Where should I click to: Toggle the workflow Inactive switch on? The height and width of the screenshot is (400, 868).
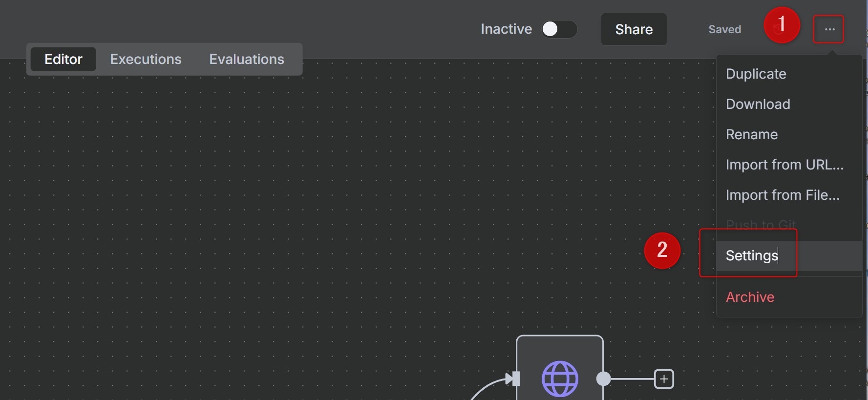[559, 29]
